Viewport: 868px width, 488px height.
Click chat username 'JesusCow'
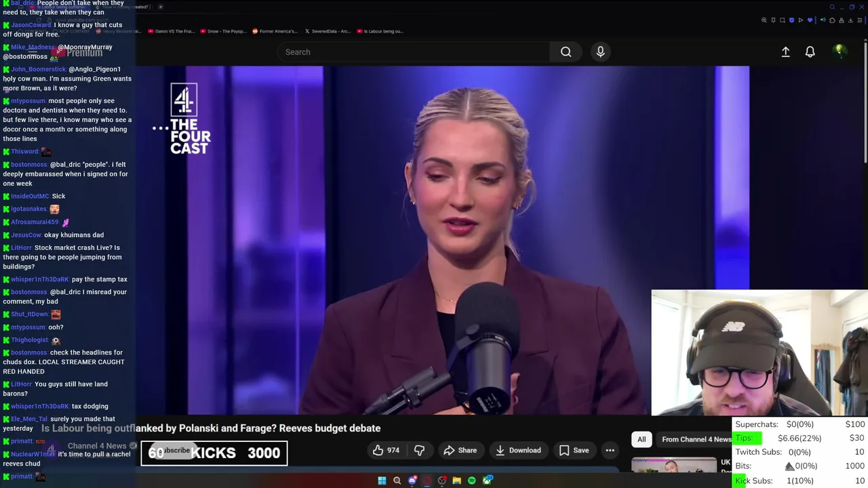click(x=26, y=235)
